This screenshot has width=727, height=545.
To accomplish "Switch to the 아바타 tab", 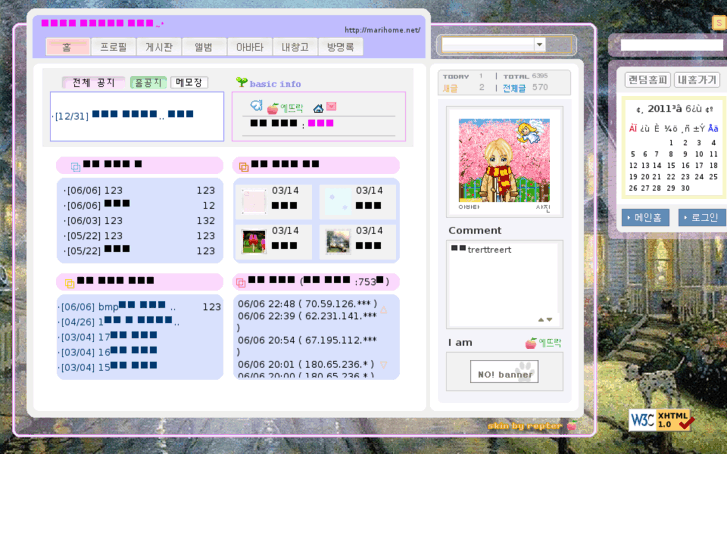I will pos(249,47).
